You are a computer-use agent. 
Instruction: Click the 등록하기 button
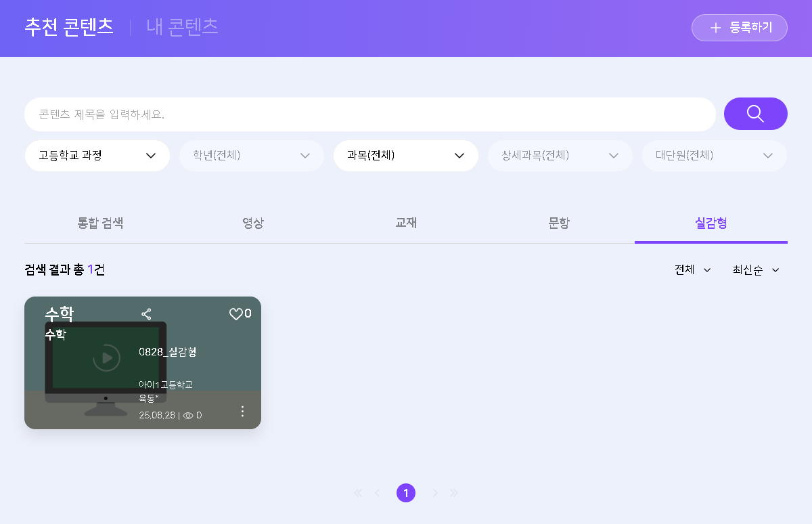740,28
